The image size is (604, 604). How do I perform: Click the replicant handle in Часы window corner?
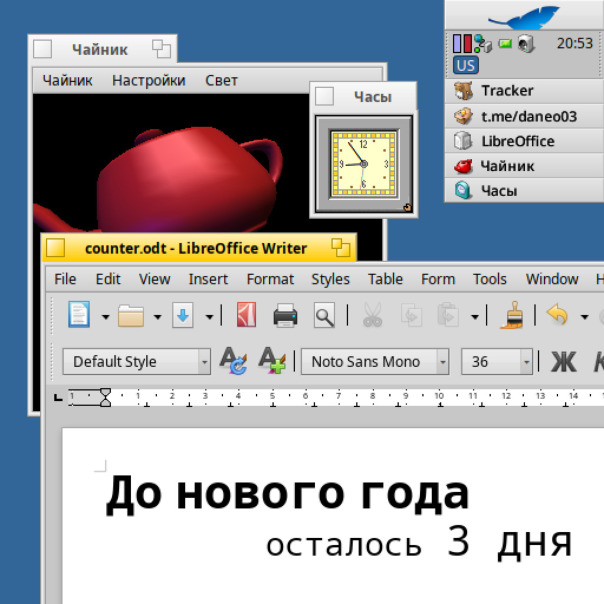click(x=408, y=208)
